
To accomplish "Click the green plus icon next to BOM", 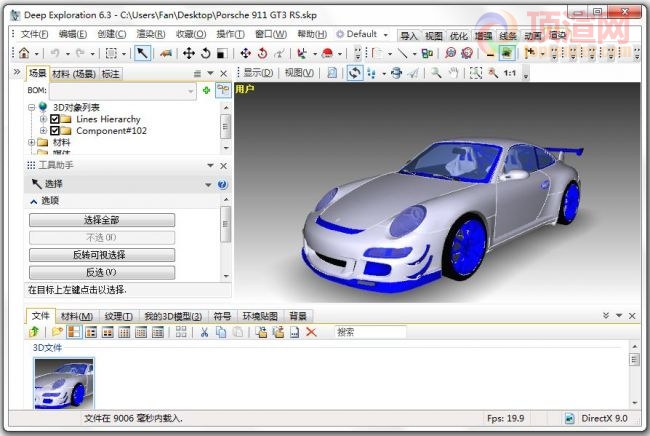I will (206, 90).
